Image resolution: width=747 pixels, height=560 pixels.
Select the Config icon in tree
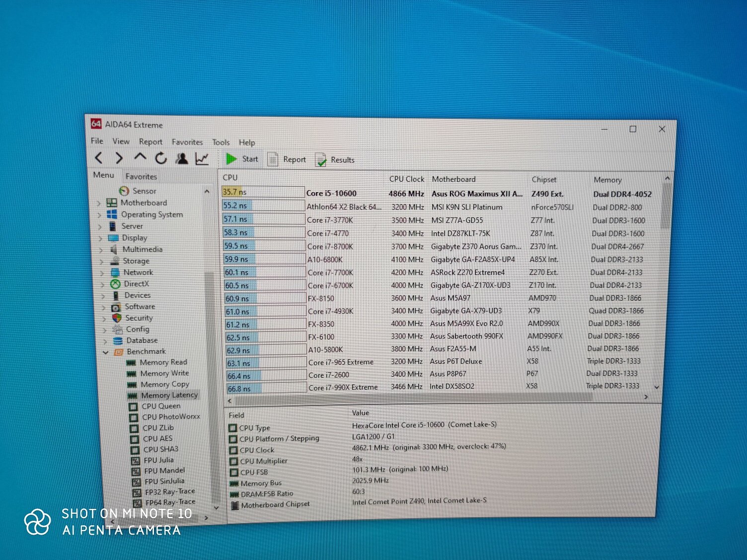(117, 329)
